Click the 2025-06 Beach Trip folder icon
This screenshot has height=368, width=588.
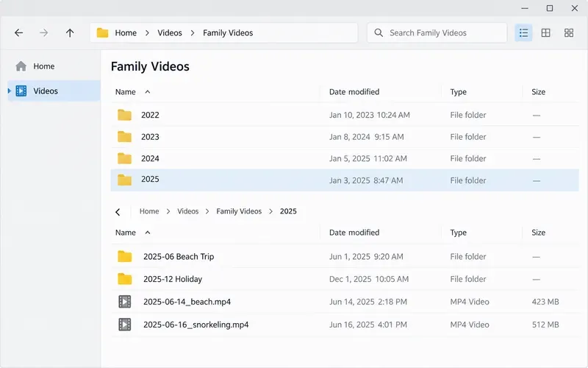pos(124,256)
